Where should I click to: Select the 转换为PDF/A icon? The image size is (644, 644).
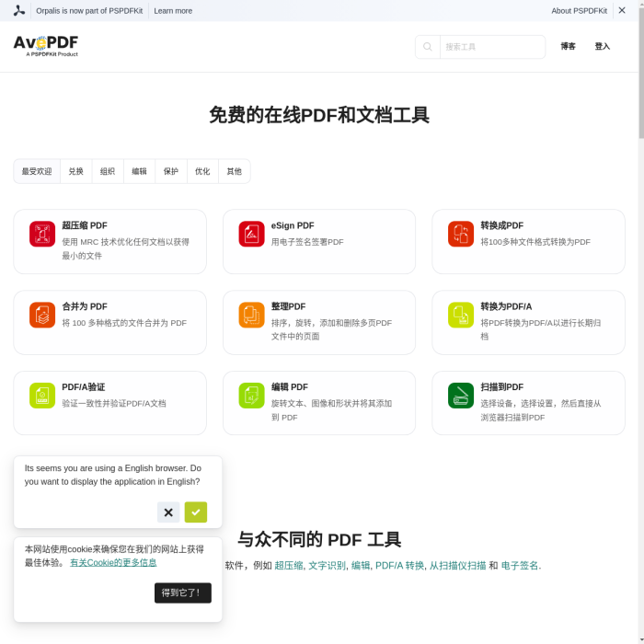pos(461,315)
